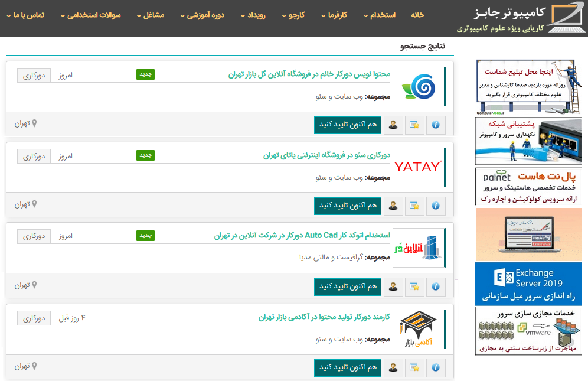Viewport: 588px width, 381px height.
Task: Click دورکاری tag on Auto Cad job
Action: (x=34, y=236)
